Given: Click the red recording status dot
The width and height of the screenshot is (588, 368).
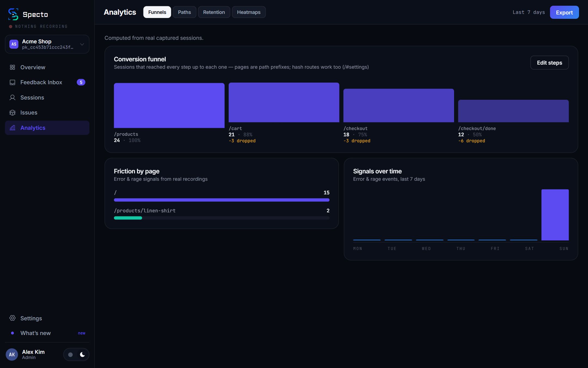Looking at the screenshot, I should [x=11, y=26].
